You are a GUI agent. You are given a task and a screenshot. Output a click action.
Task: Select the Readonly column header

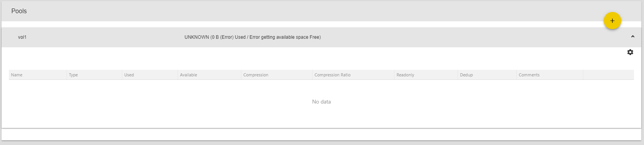[x=405, y=75]
